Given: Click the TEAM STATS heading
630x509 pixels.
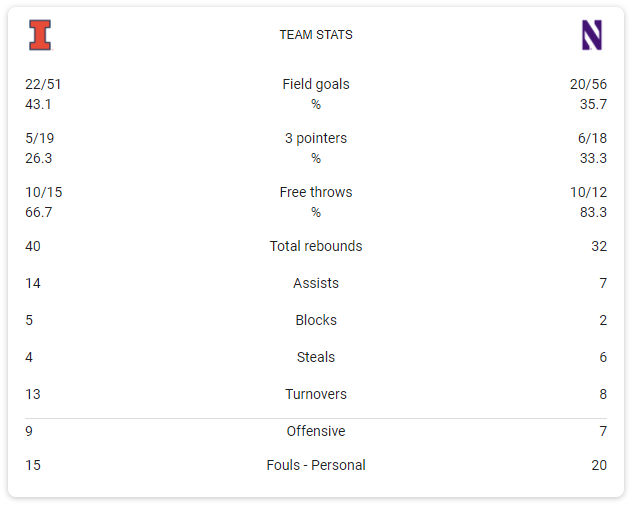Looking at the screenshot, I should tap(316, 35).
